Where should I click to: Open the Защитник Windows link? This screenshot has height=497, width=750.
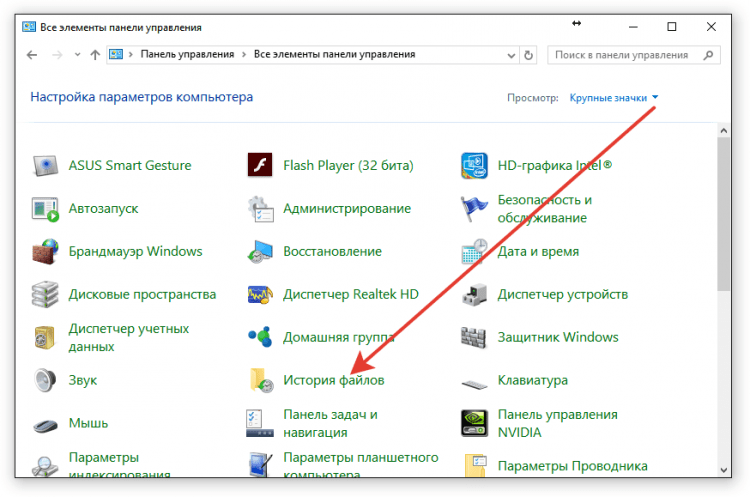coord(558,338)
